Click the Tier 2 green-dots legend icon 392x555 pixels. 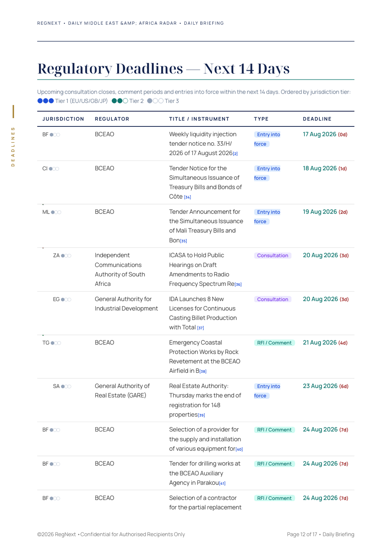(x=120, y=101)
